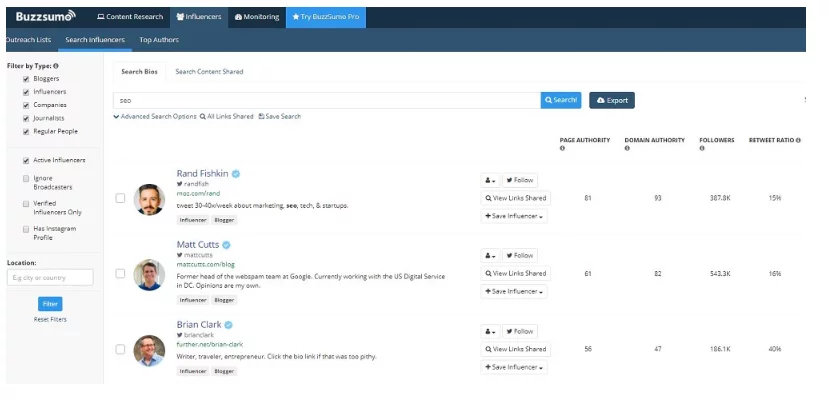
Task: Select the Search Content Shared tab
Action: [x=209, y=72]
